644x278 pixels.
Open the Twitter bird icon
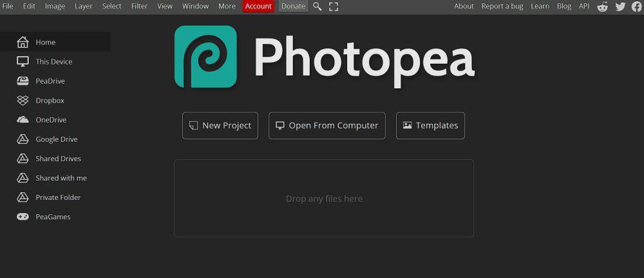620,6
